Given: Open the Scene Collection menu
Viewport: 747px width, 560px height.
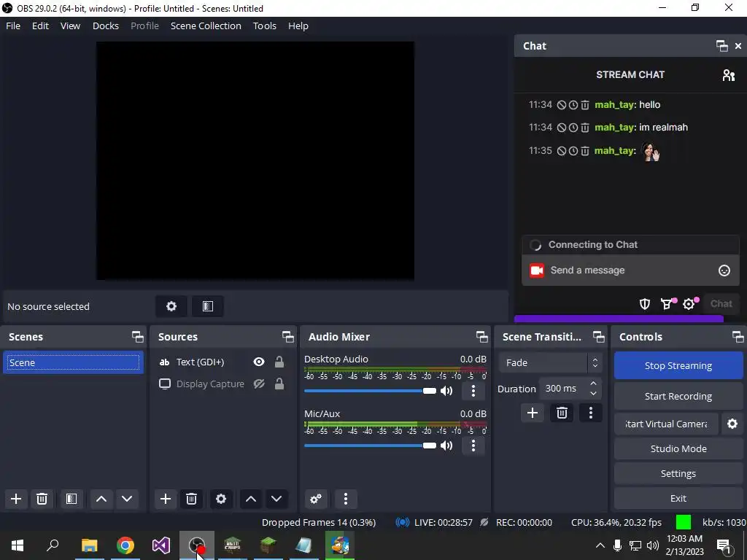Looking at the screenshot, I should pos(206,26).
